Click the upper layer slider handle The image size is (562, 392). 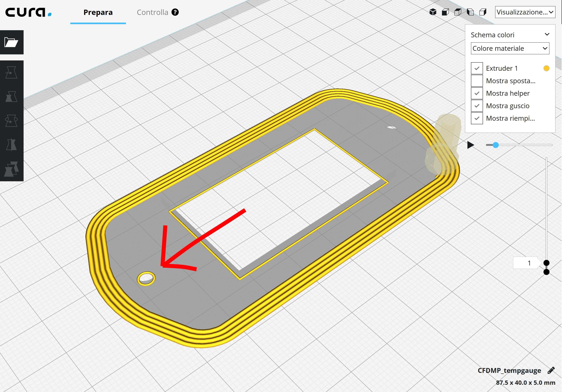546,263
